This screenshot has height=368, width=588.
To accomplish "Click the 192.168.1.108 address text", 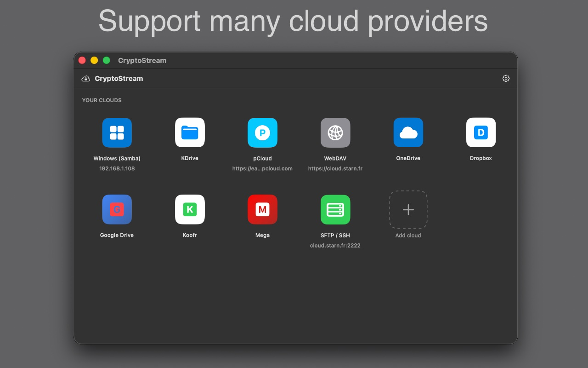I will (x=117, y=169).
